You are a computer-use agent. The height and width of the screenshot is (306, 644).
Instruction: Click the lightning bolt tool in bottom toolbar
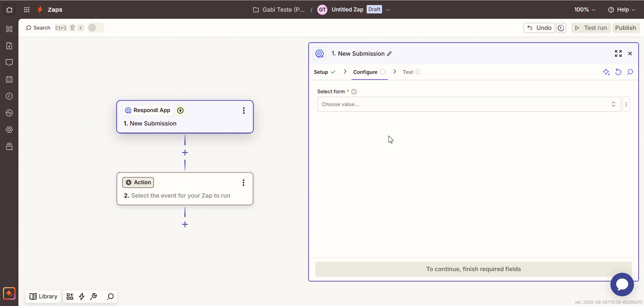[82, 297]
